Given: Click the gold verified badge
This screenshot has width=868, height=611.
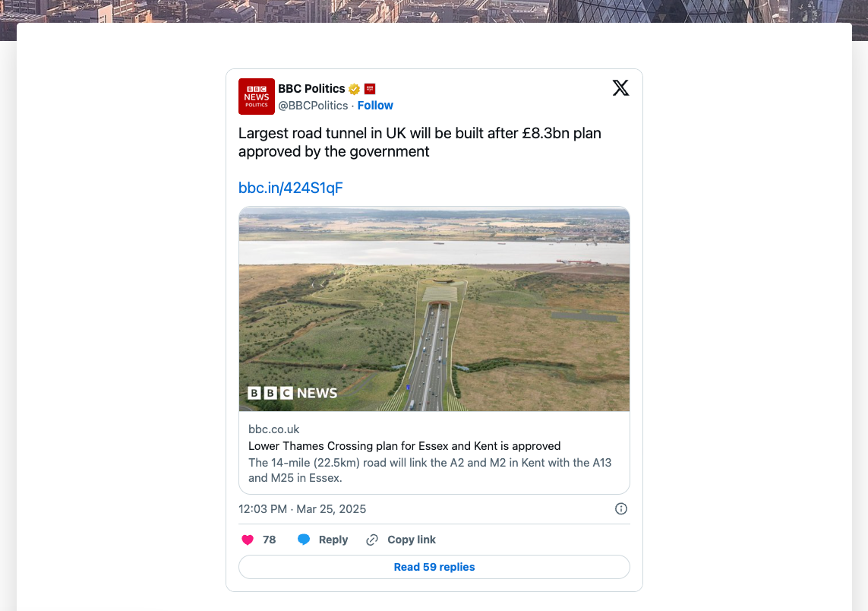Looking at the screenshot, I should [355, 89].
